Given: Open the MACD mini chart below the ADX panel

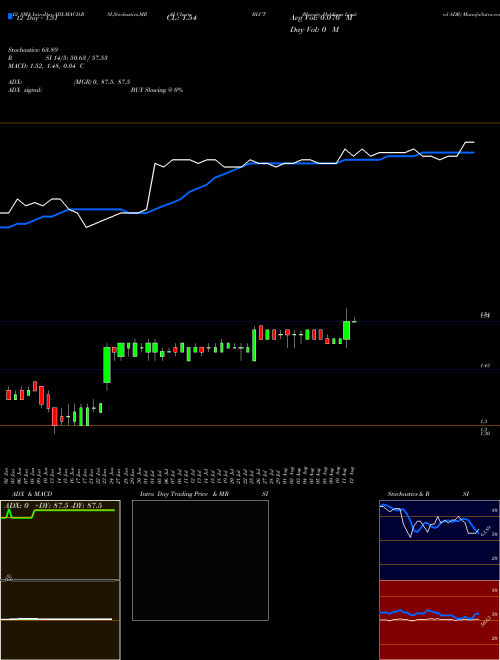Looking at the screenshot, I should pos(60,620).
